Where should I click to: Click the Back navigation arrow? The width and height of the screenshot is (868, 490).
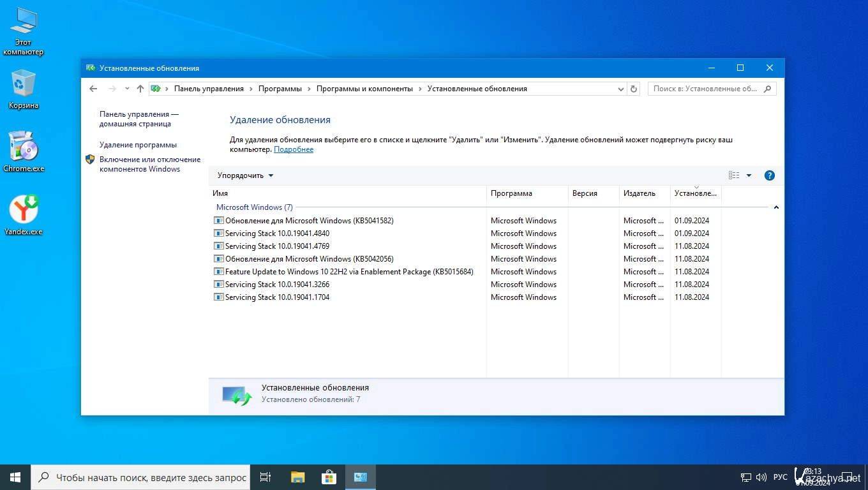[x=93, y=89]
